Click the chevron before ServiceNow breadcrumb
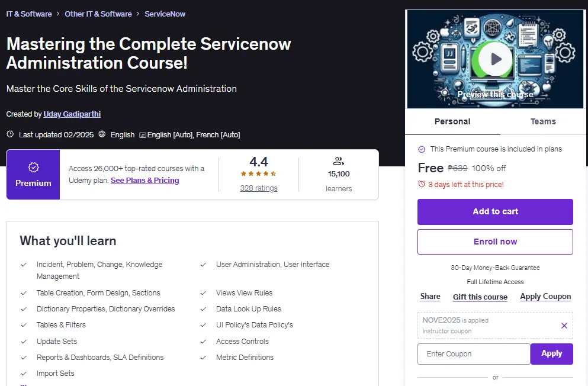 pos(138,14)
